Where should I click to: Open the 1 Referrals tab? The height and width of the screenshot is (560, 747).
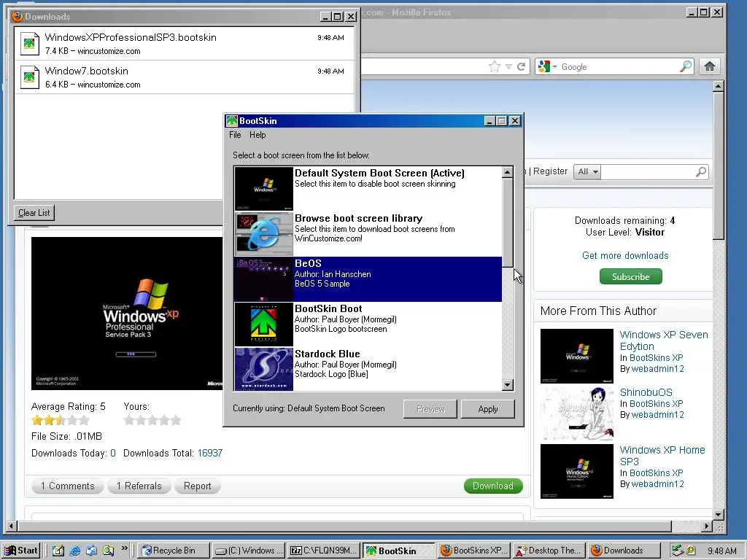tap(139, 486)
